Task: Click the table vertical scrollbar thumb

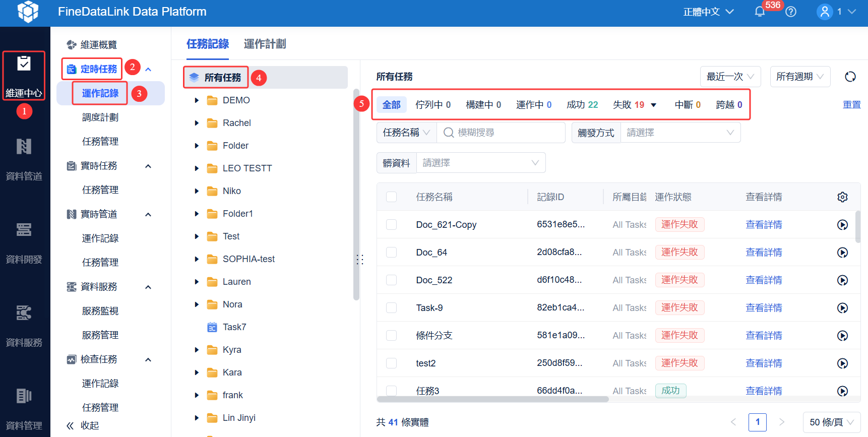Action: point(858,227)
